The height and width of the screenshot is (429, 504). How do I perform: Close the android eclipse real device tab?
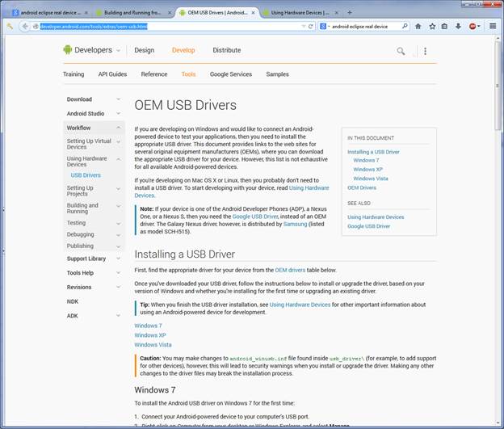click(x=86, y=13)
